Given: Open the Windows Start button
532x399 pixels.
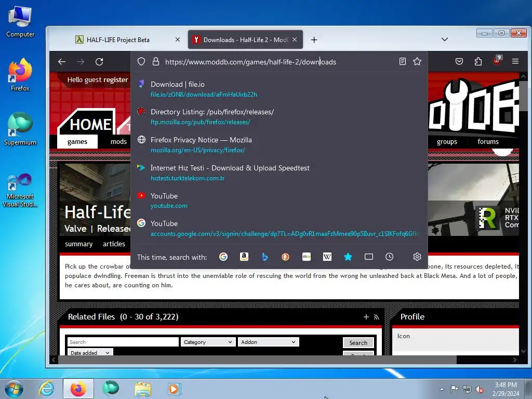Looking at the screenshot, I should click(14, 389).
